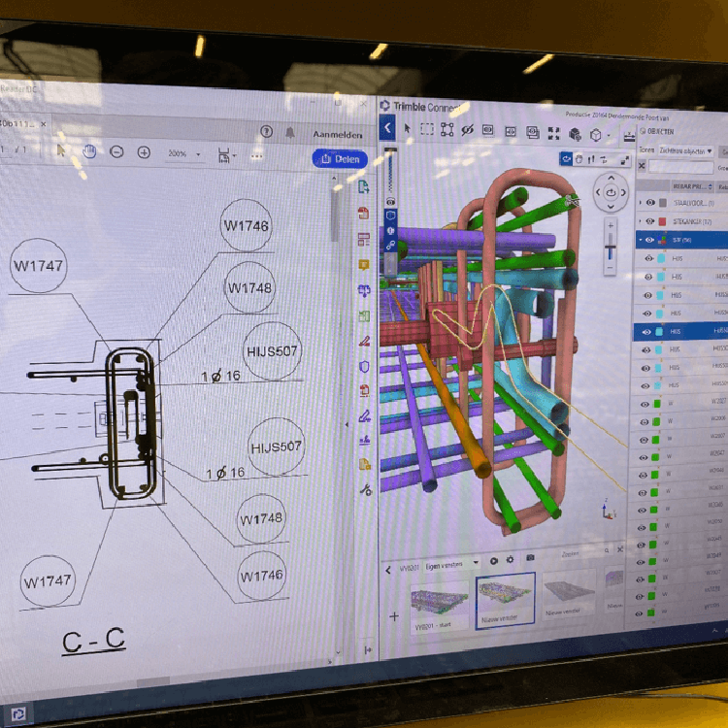
Task: Toggle visibility eye of highlighted STF group
Action: (649, 240)
